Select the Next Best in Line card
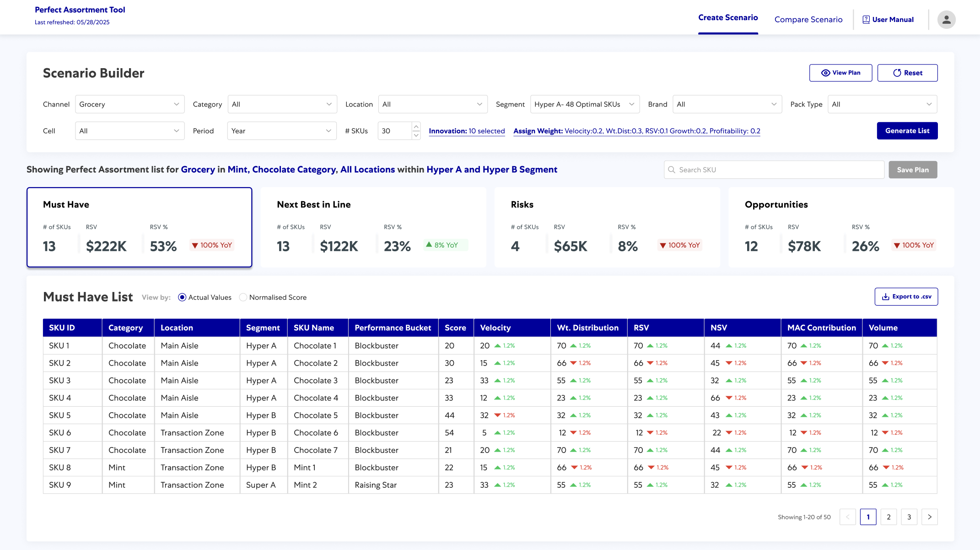The image size is (980, 550). coord(373,227)
